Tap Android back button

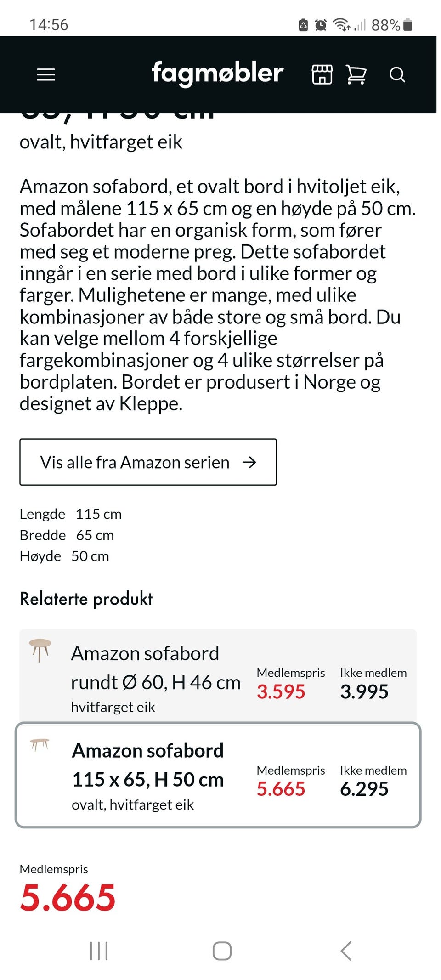[x=346, y=951]
